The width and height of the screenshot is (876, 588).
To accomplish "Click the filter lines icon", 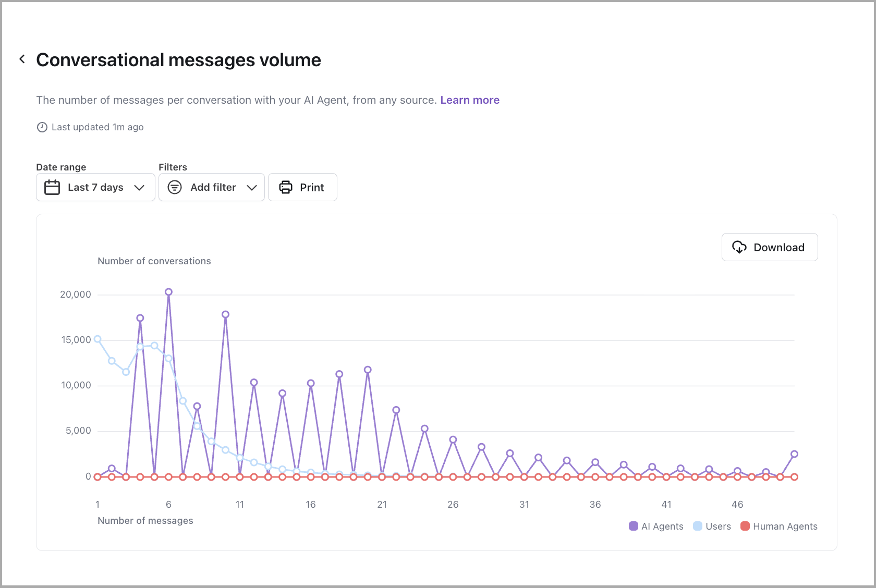I will (x=175, y=187).
